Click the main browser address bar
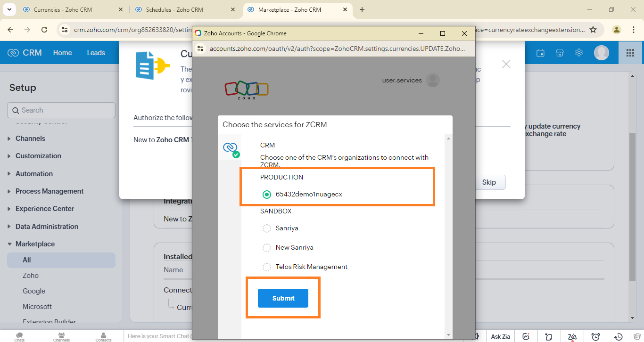 pyautogui.click(x=330, y=30)
